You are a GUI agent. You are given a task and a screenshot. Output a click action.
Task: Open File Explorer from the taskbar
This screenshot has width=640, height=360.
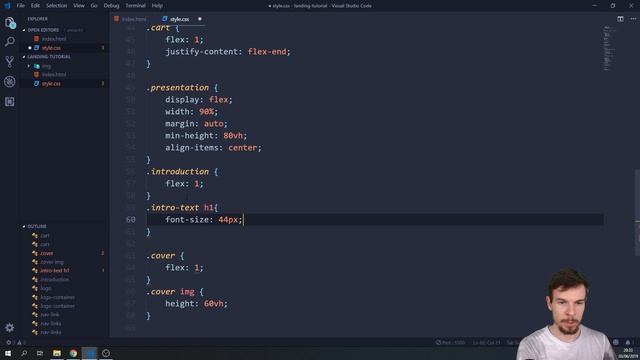tap(57, 353)
